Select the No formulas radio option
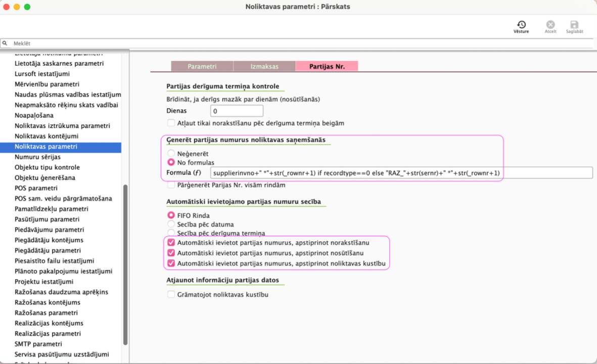Viewport: 597px width, 364px height. (171, 162)
